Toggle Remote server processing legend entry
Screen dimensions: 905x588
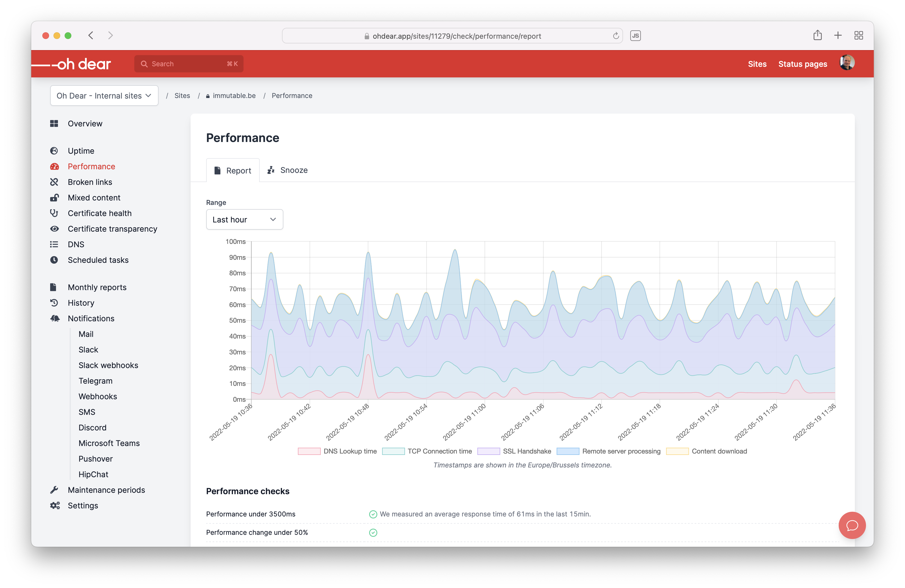pyautogui.click(x=609, y=451)
